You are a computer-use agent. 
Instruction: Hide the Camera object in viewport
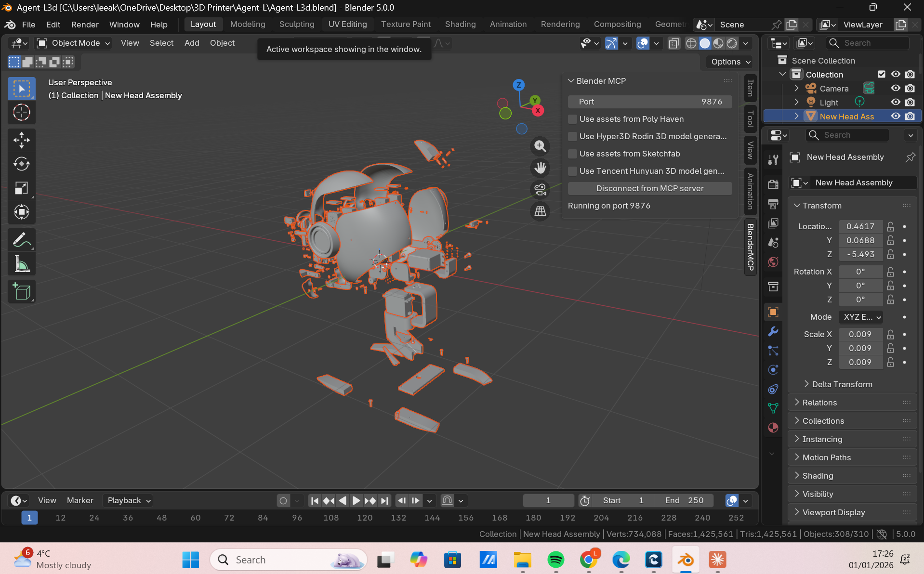click(895, 88)
